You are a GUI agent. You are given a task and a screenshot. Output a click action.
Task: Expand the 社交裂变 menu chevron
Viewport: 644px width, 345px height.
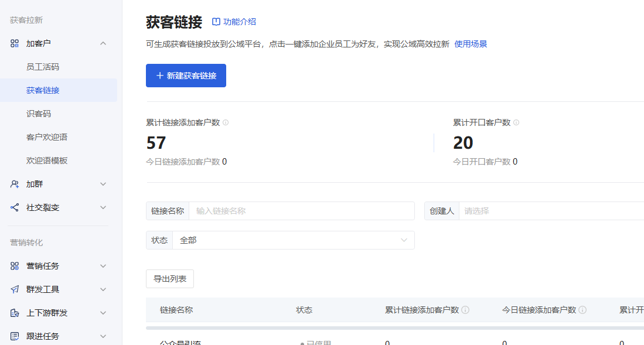(103, 208)
